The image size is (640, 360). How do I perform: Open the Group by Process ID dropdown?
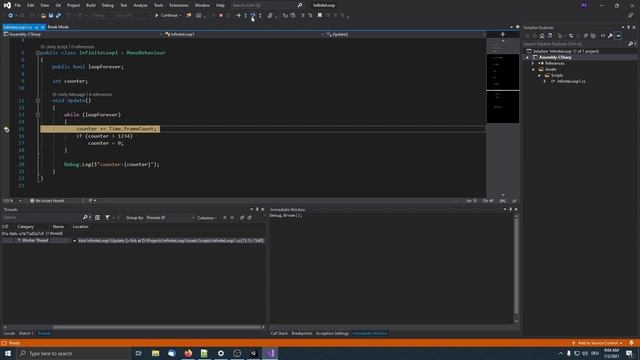pyautogui.click(x=170, y=218)
